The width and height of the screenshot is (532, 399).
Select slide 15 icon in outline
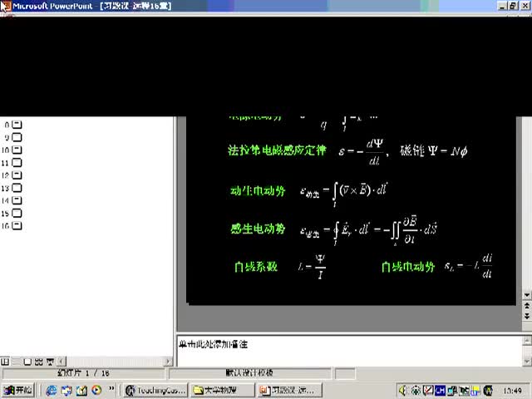[17, 213]
